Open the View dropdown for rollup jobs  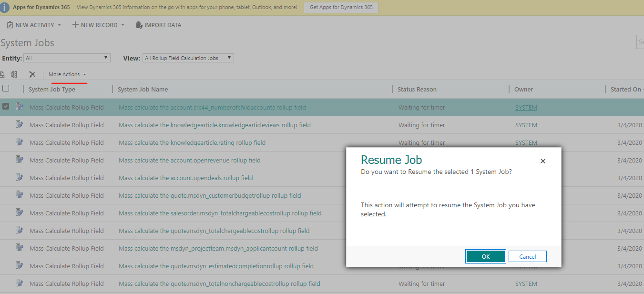coord(188,58)
